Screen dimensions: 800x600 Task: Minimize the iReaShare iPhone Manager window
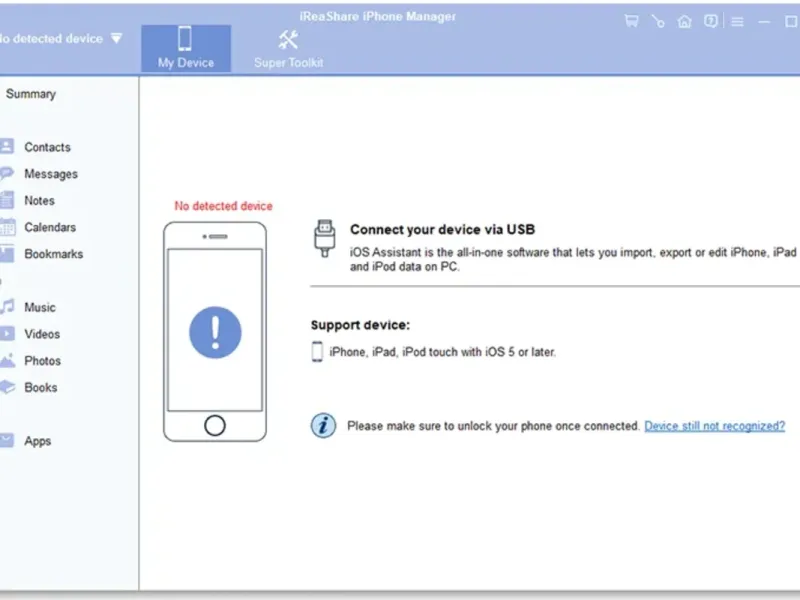click(x=764, y=21)
